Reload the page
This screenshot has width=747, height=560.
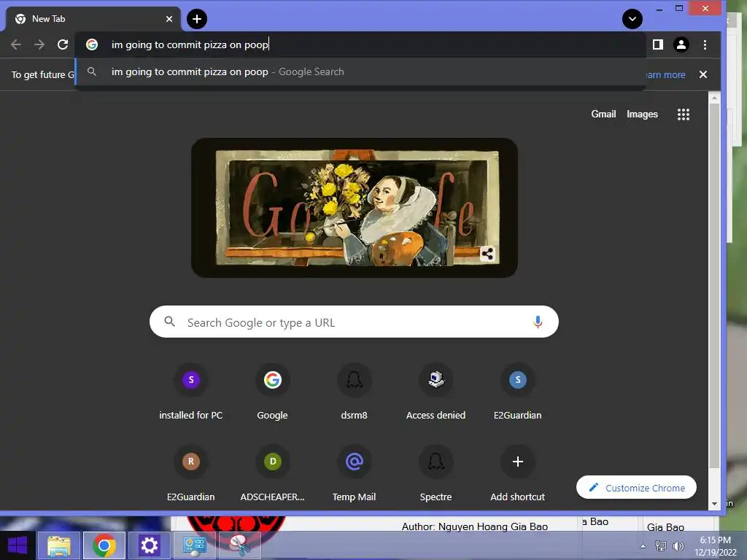coord(63,44)
